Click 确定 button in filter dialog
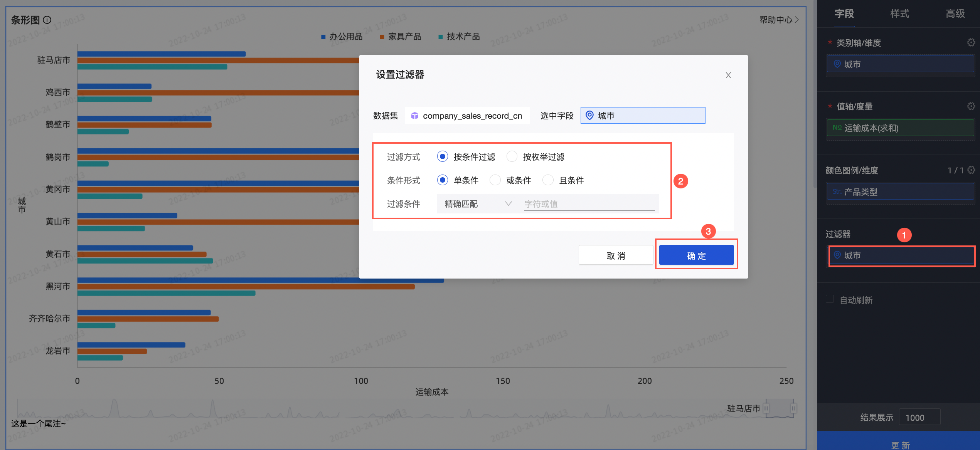Viewport: 980px width, 450px height. coord(696,255)
